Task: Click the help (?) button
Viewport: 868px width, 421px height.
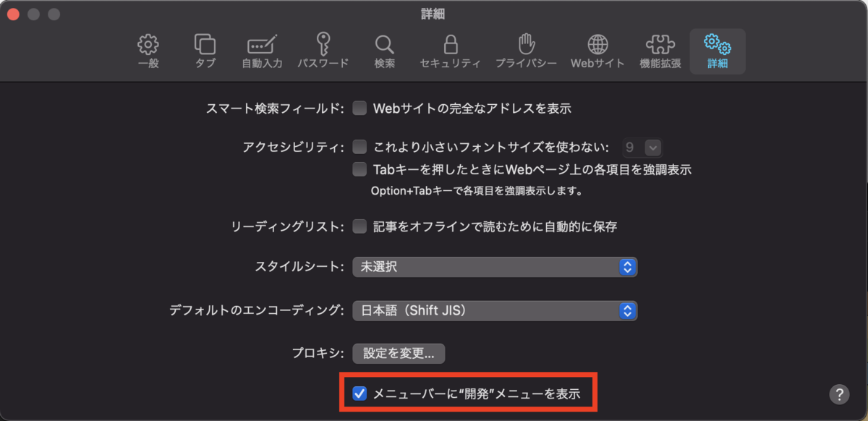Action: click(839, 394)
